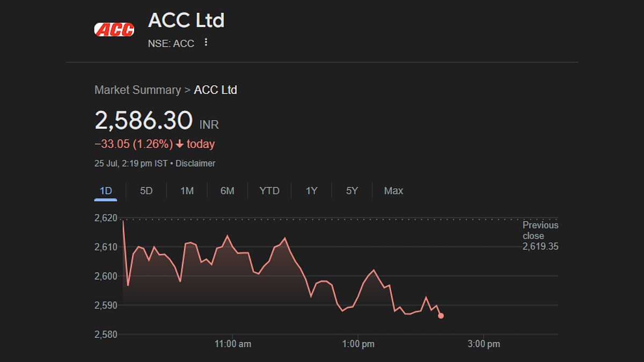Screen dimensions: 644x362
Task: Click the dotted previous close reference line
Action: [322, 218]
